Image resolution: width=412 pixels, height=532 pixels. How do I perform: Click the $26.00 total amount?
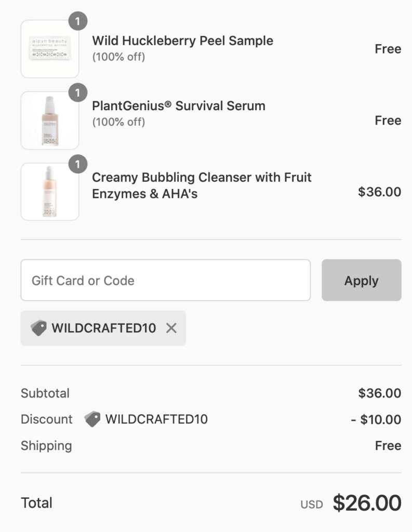pyautogui.click(x=367, y=503)
